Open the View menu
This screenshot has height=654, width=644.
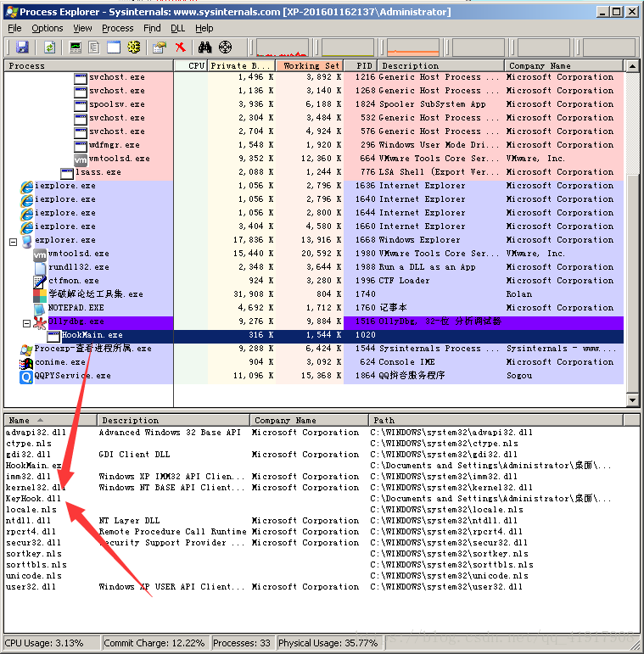82,28
